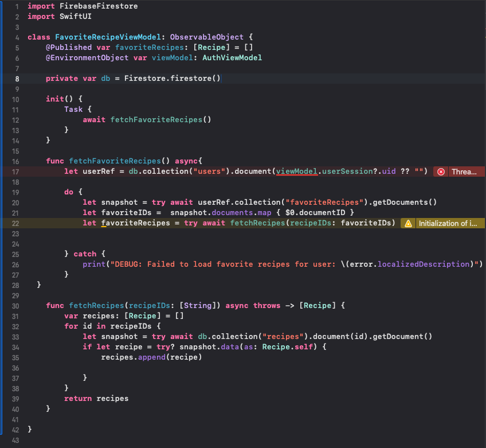Click the 'private' keyword on line 8
This screenshot has width=486, height=448.
coord(62,78)
